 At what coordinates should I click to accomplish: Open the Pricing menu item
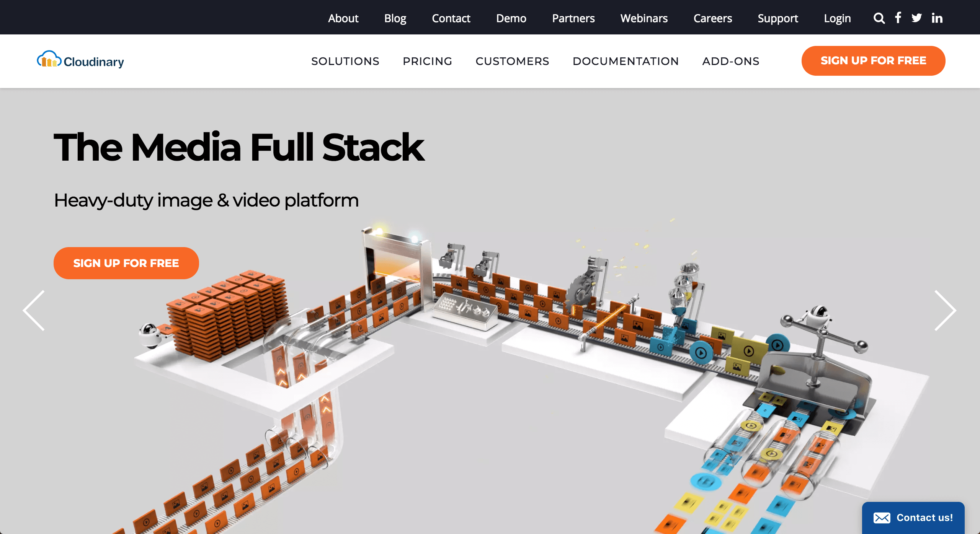point(427,61)
